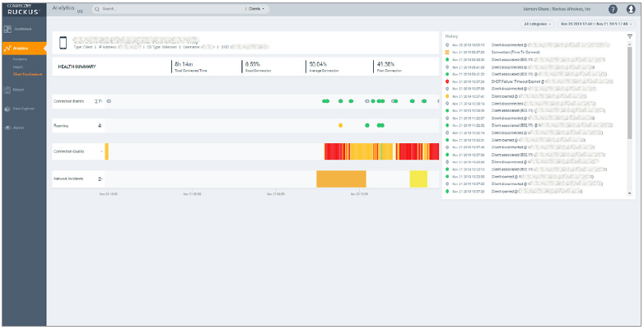The image size is (644, 330).
Task: Click the red DHCP Failure status dot
Action: 447,81
